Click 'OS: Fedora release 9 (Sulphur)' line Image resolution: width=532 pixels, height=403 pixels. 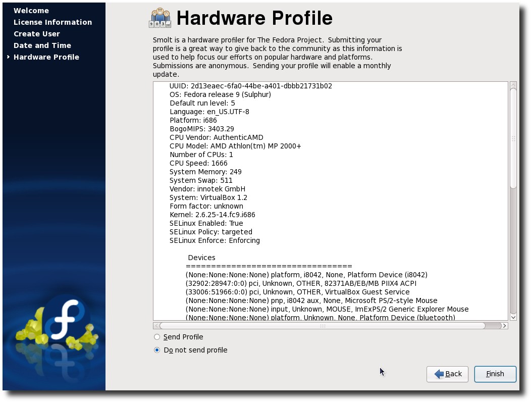[220, 94]
